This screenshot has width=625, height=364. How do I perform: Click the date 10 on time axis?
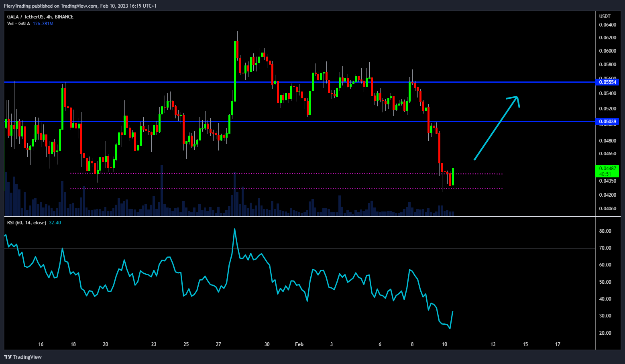(x=444, y=344)
